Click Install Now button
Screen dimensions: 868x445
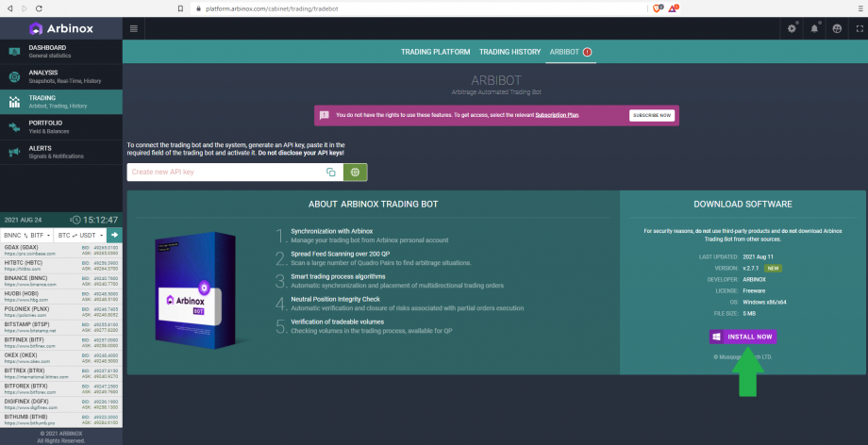743,337
